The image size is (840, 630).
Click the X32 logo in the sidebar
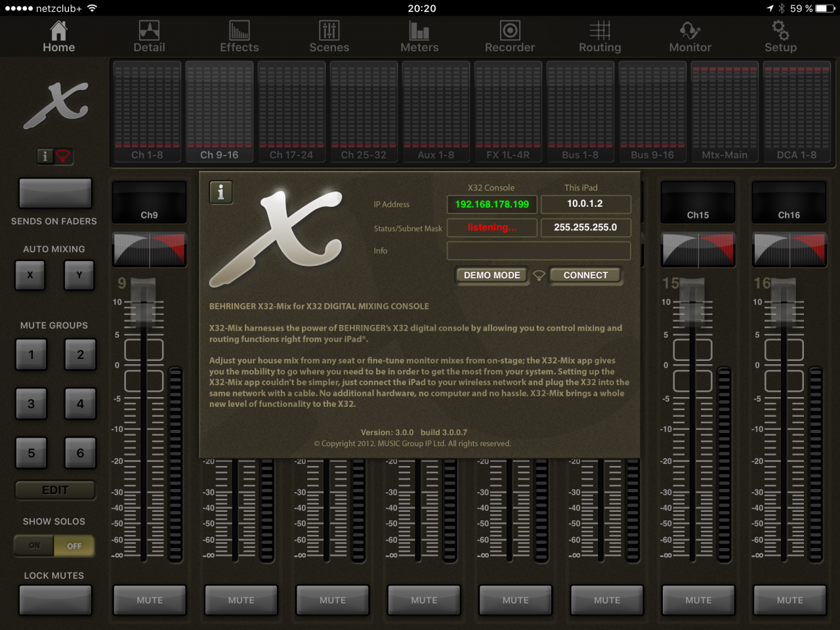pyautogui.click(x=56, y=105)
